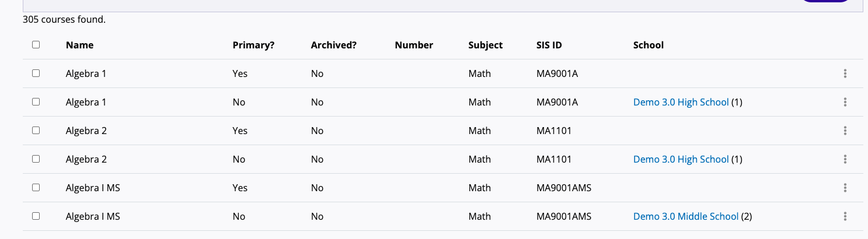Open kebab menu for Algebra I MS Middle School row
The width and height of the screenshot is (868, 239).
pos(845,216)
